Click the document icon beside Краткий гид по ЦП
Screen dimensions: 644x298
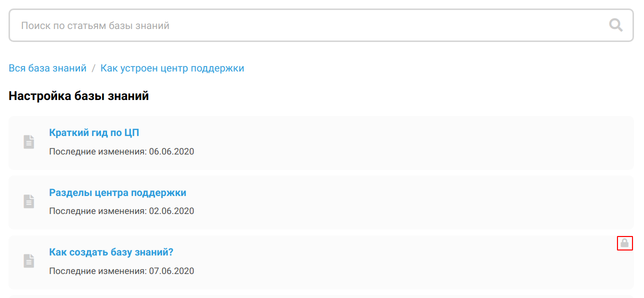[x=29, y=142]
